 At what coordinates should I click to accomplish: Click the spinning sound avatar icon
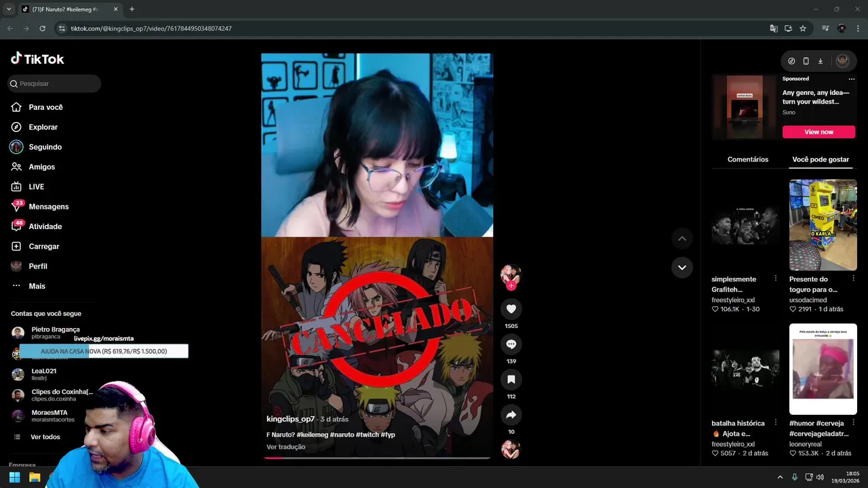[511, 449]
